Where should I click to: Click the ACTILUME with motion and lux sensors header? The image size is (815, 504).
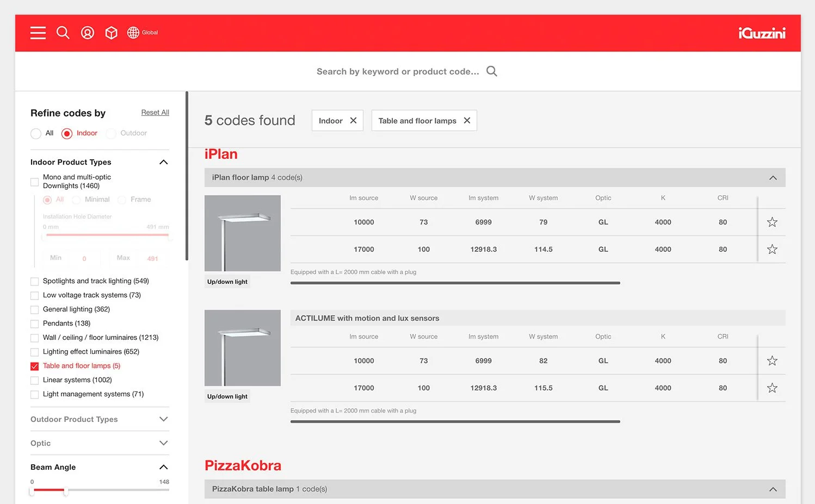(x=538, y=318)
